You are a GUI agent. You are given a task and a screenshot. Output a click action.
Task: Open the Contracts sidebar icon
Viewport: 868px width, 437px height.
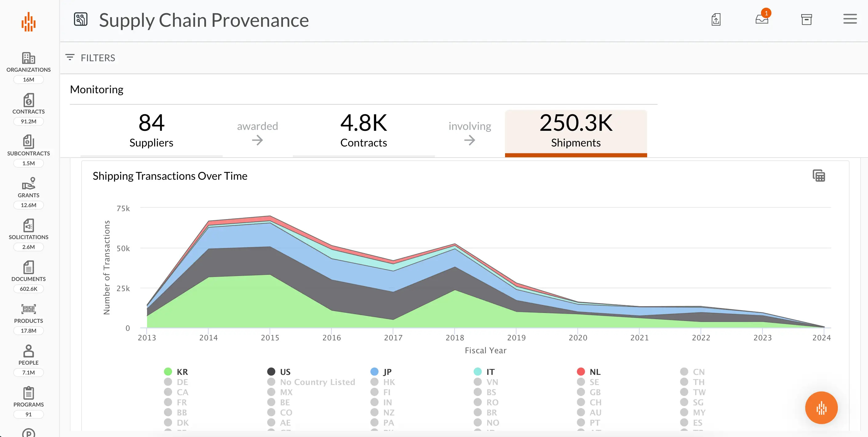pyautogui.click(x=28, y=100)
